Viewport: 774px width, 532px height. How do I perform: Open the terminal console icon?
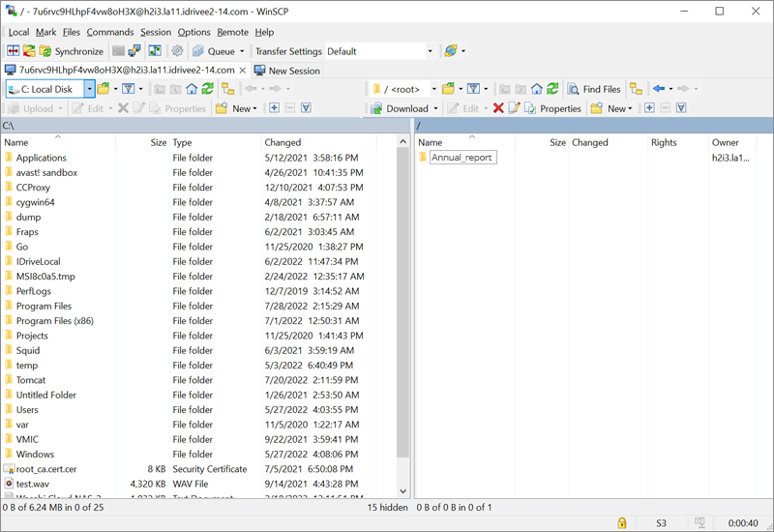[118, 51]
